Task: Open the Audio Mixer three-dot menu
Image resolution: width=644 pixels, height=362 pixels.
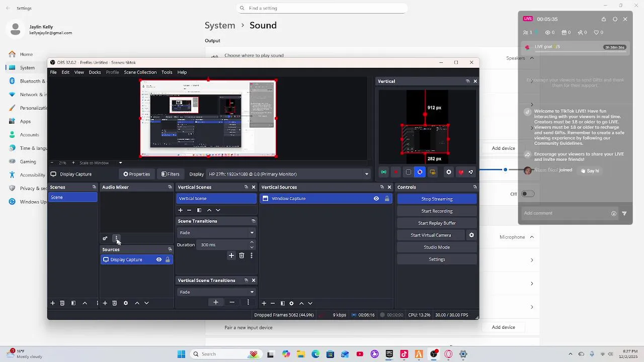Action: [116, 238]
